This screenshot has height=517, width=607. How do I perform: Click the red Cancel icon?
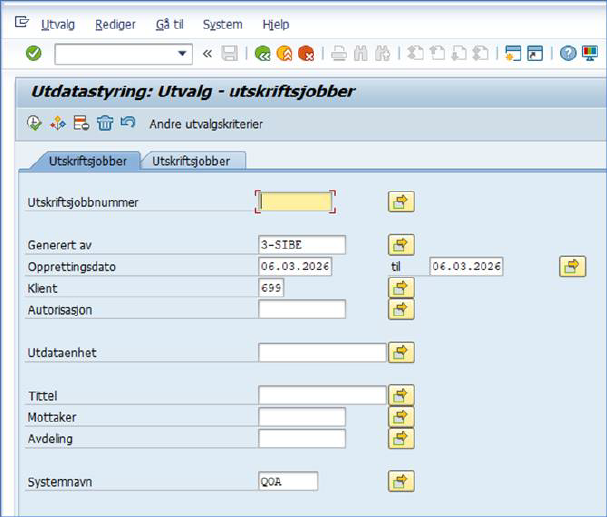tap(306, 53)
